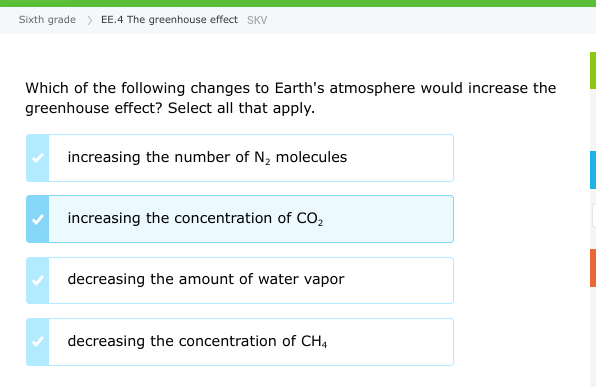Click the 'Select all that apply' instruction
The height and width of the screenshot is (387, 596).
click(x=241, y=108)
